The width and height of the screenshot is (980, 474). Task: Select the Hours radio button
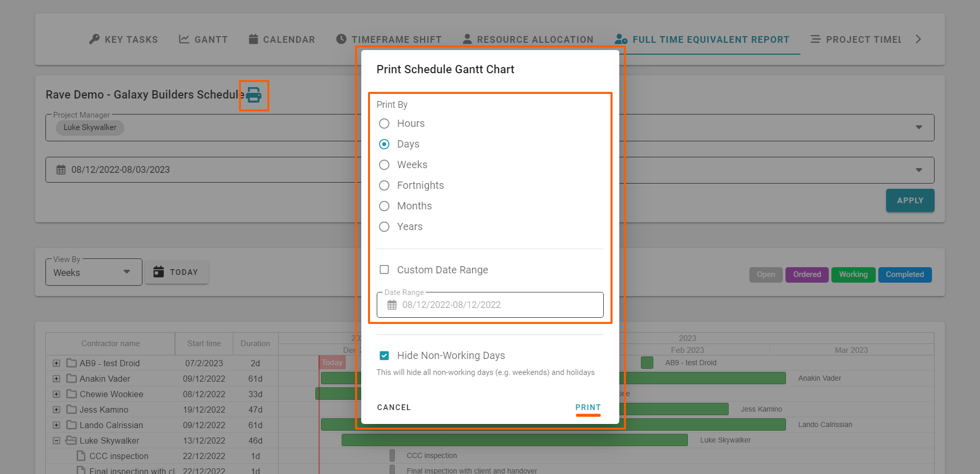click(384, 124)
